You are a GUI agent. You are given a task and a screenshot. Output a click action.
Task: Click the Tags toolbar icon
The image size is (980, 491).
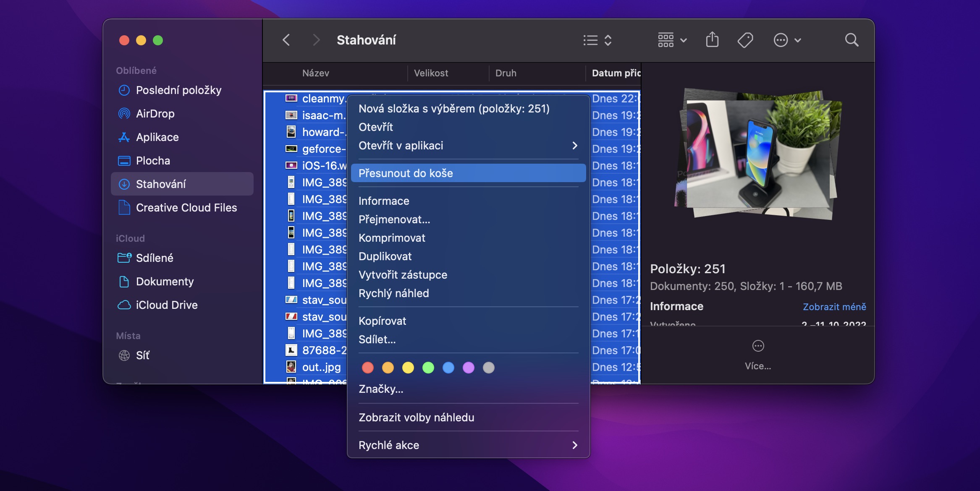745,40
